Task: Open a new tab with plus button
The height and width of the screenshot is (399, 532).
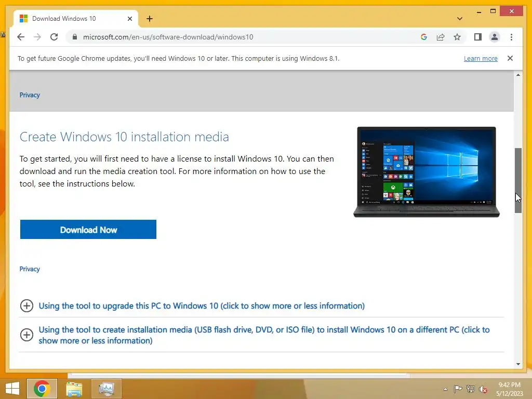Action: (150, 19)
